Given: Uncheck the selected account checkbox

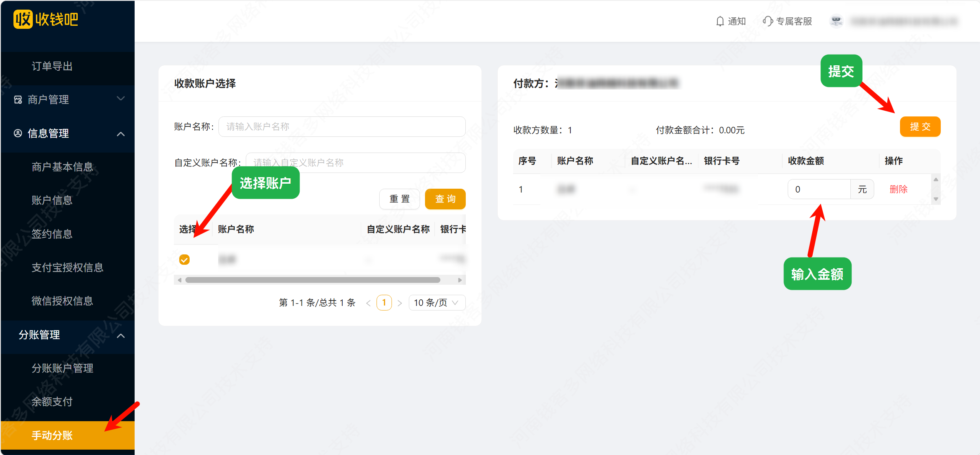Looking at the screenshot, I should pos(185,260).
